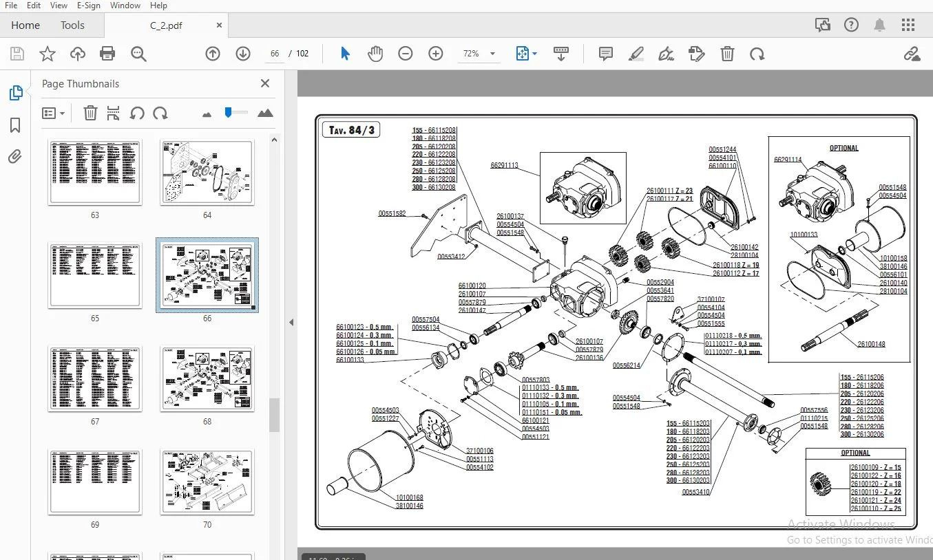This screenshot has height=560, width=933.
Task: Open the File menu
Action: coord(11,6)
